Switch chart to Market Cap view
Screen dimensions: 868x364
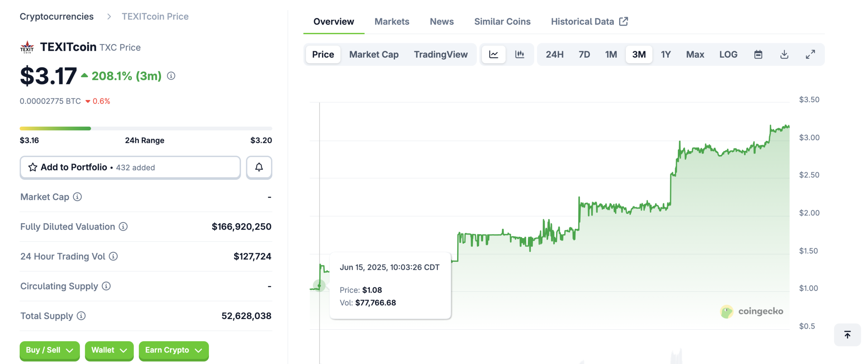pyautogui.click(x=374, y=54)
